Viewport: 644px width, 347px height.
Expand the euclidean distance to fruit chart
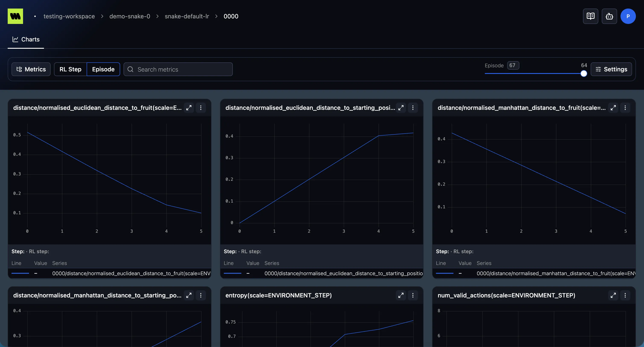pos(189,108)
